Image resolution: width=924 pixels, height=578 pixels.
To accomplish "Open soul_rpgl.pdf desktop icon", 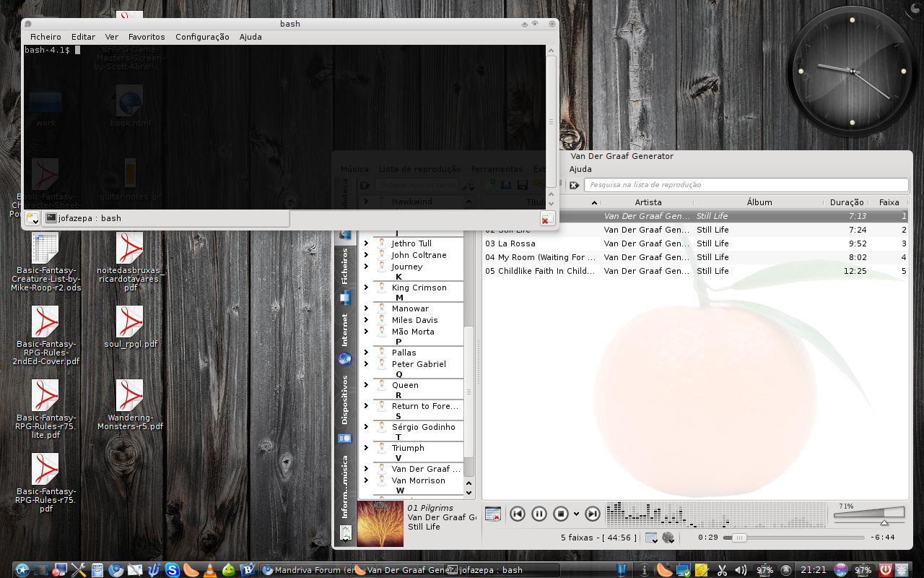I will click(x=131, y=327).
